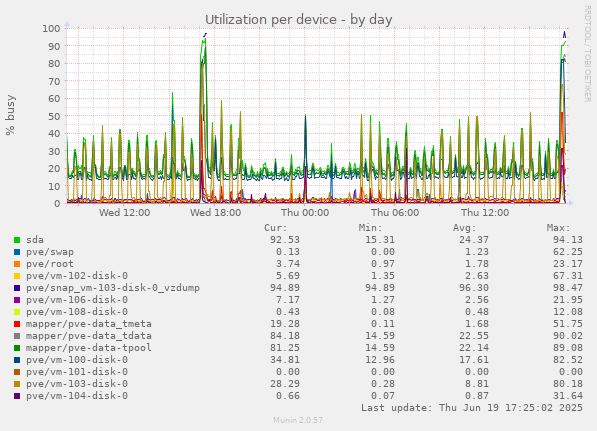Viewport: 597px width, 431px height.
Task: Select the 'pve/swap' legend label
Action: (x=50, y=252)
